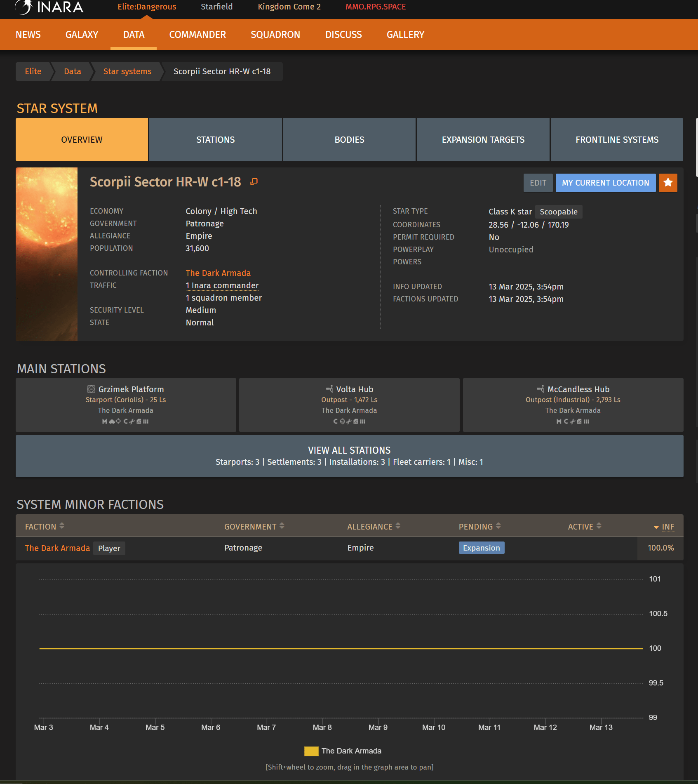Sort table by Active column arrows

[x=599, y=526]
